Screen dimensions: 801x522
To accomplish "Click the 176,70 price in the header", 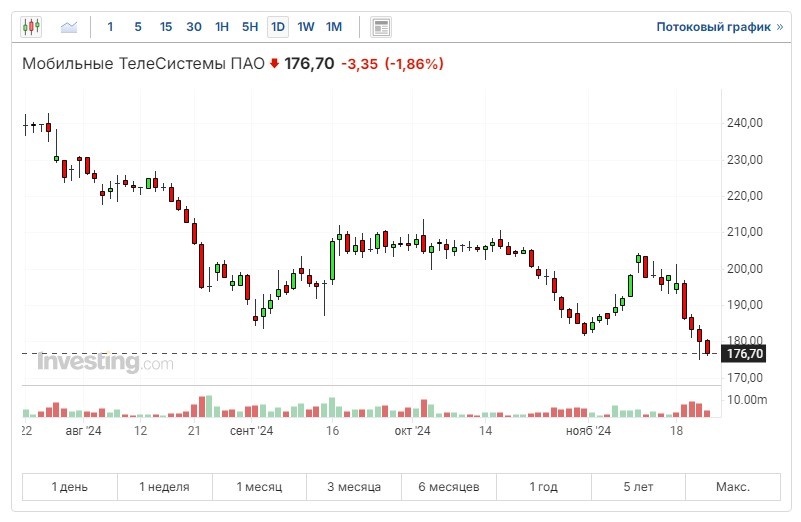I will pyautogui.click(x=309, y=64).
